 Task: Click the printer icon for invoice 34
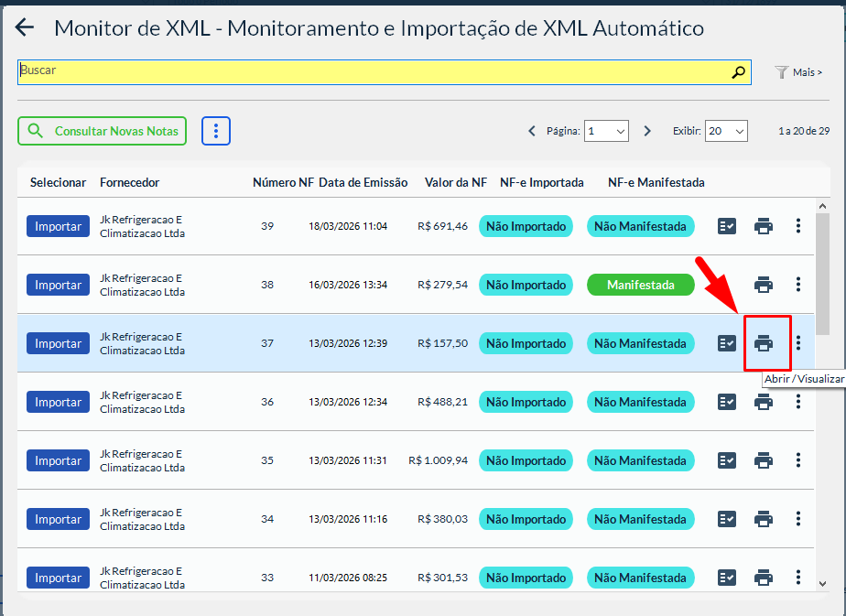[x=764, y=519]
